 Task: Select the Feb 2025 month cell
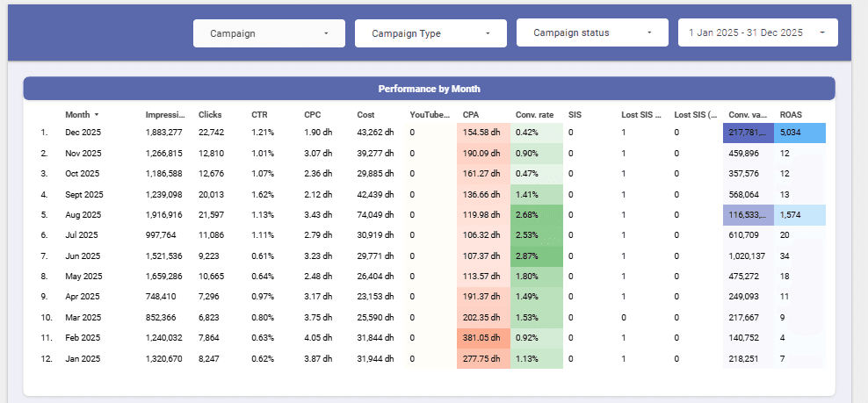(x=83, y=338)
